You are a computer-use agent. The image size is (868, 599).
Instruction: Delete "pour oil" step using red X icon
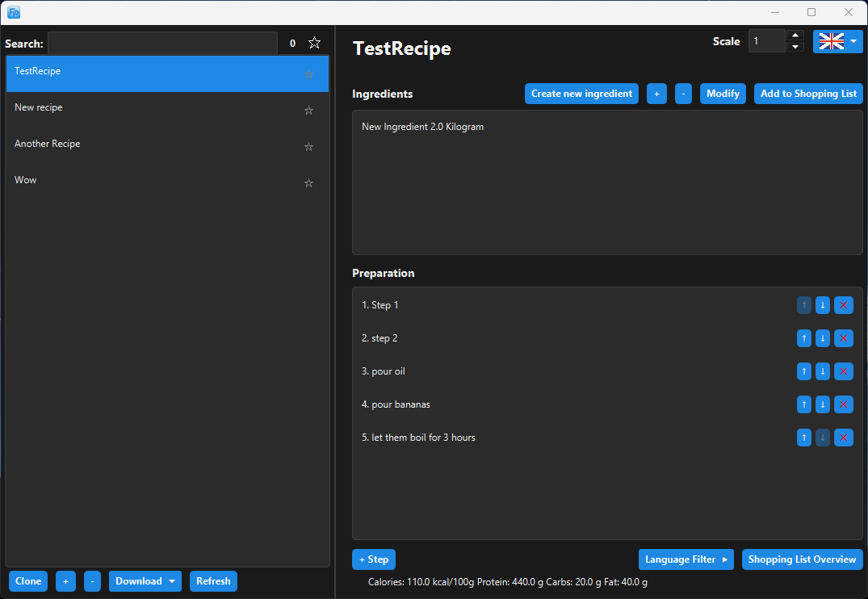pos(843,371)
